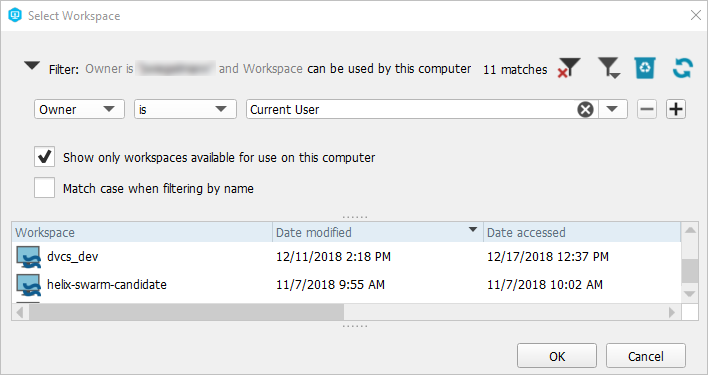
Task: Clear the Current User field value
Action: [x=585, y=109]
